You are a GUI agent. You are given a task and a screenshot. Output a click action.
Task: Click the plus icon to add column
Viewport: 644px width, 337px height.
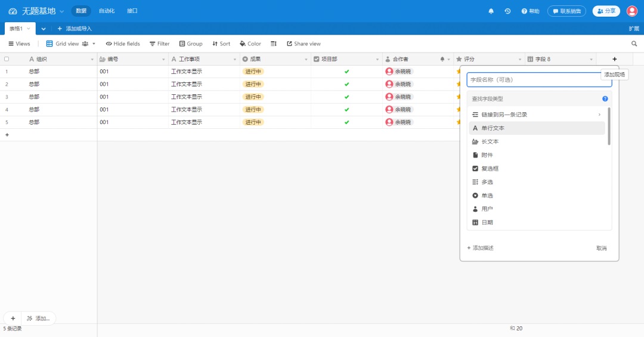[x=615, y=59]
